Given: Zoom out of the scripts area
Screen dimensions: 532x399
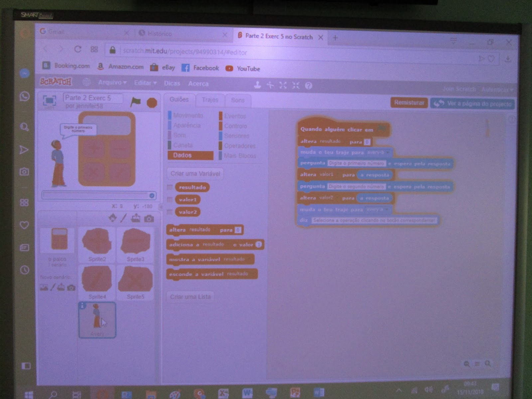Looking at the screenshot, I should (x=467, y=364).
